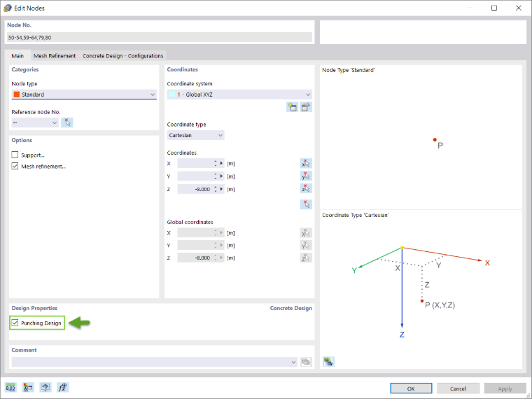Open the Coordinate system Global XYZ dropdown

click(239, 94)
